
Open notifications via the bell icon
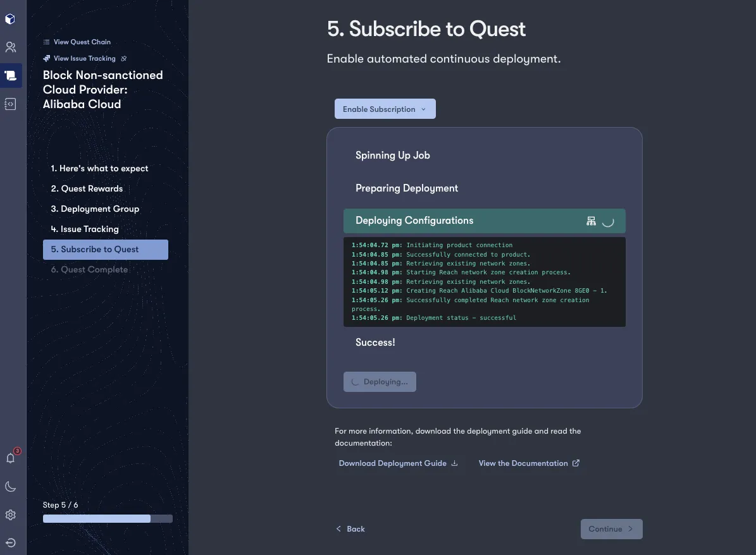[x=10, y=458]
